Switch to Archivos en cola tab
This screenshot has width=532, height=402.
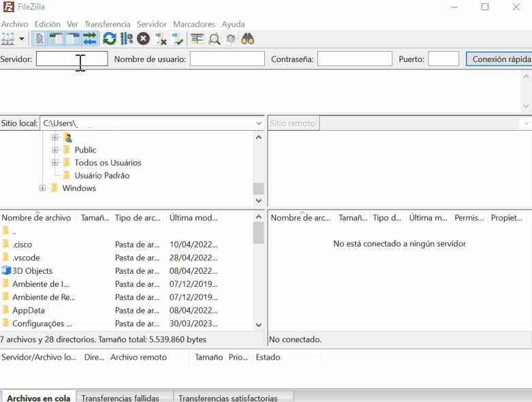pos(39,398)
